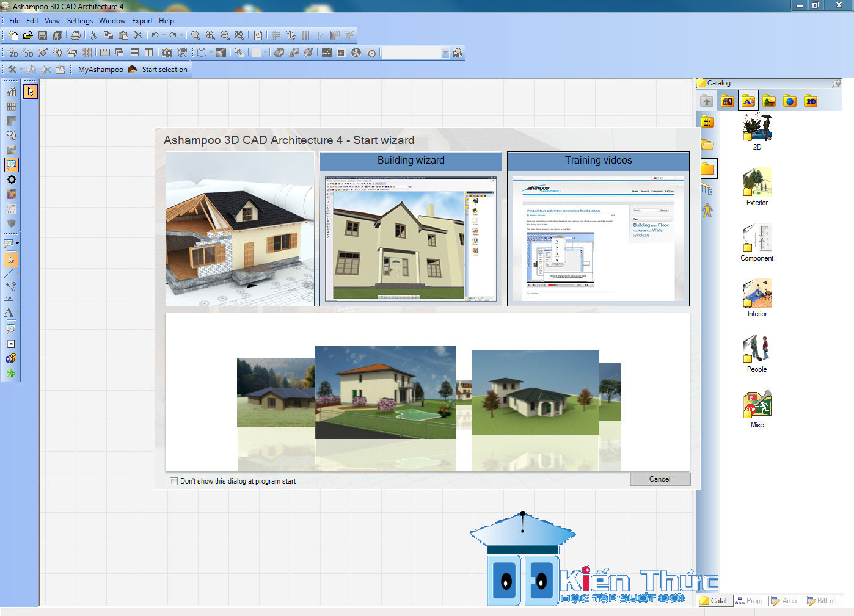Click the cube help question-mark icon
The width and height of the screenshot is (854, 616).
[x=10, y=358]
